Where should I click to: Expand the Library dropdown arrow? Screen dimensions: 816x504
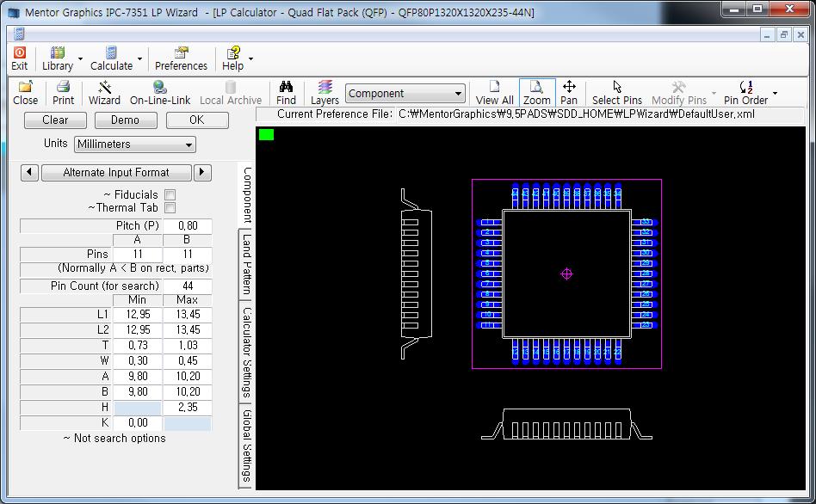[x=81, y=58]
